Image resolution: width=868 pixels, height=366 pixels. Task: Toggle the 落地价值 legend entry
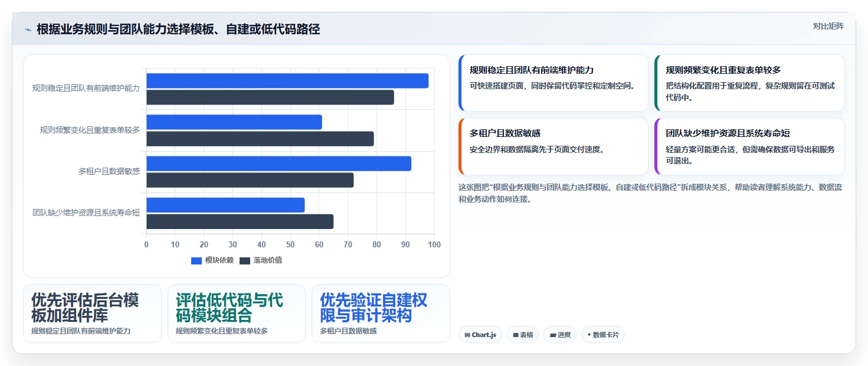(x=261, y=260)
